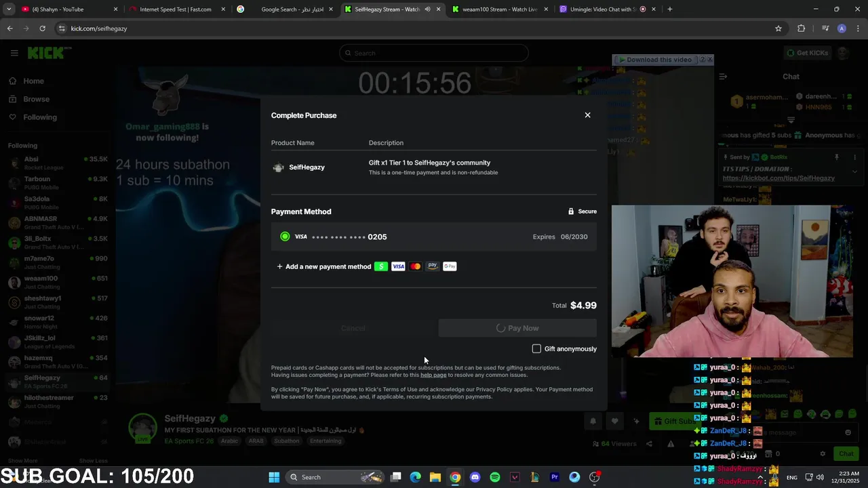Open Absi channel in following list
This screenshot has width=868, height=488.
coord(58,163)
